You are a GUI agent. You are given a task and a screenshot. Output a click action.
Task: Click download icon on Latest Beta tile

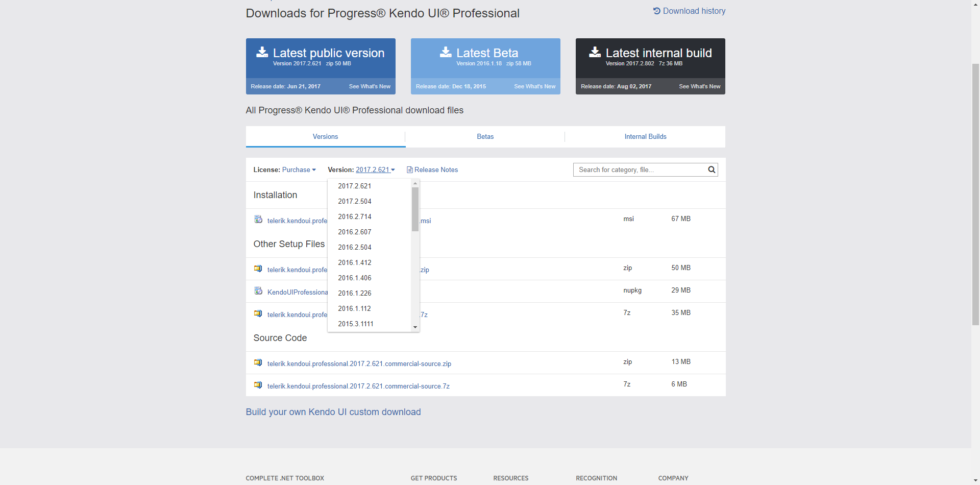click(x=446, y=52)
